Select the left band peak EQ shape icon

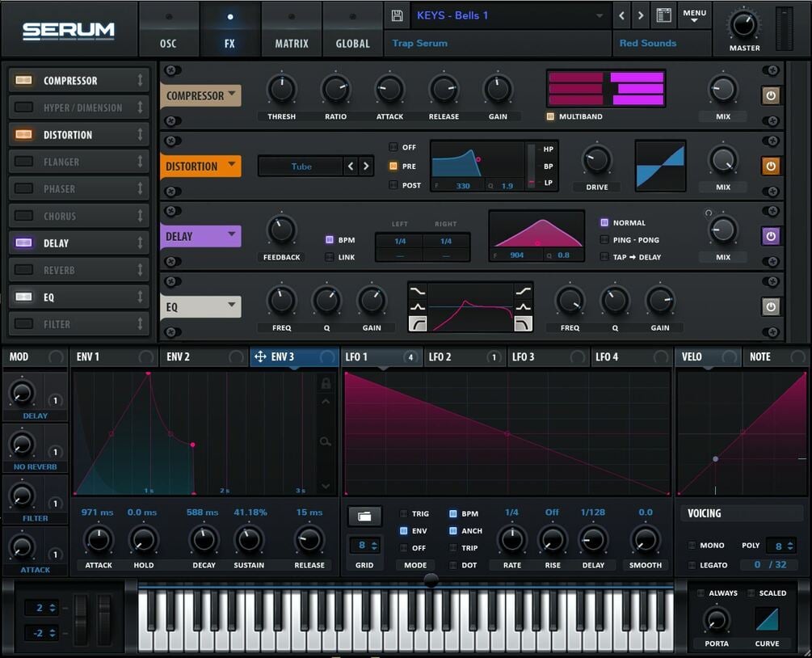[x=418, y=307]
